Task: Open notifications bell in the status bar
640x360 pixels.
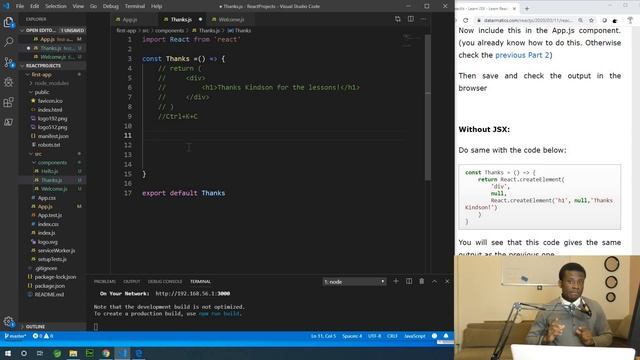Action: click(446, 336)
